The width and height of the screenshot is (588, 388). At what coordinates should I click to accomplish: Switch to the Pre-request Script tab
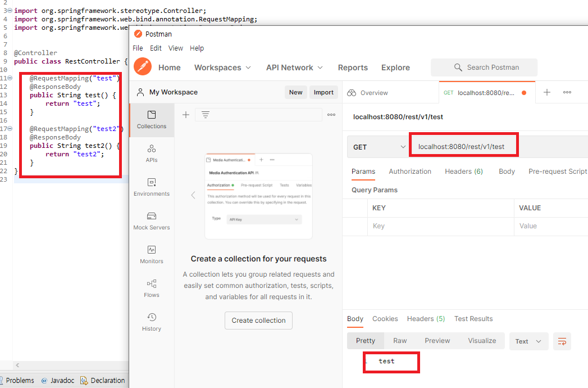(558, 172)
